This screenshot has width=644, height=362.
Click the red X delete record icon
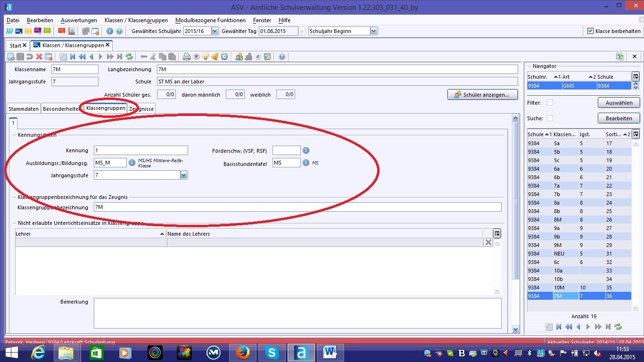[x=39, y=57]
